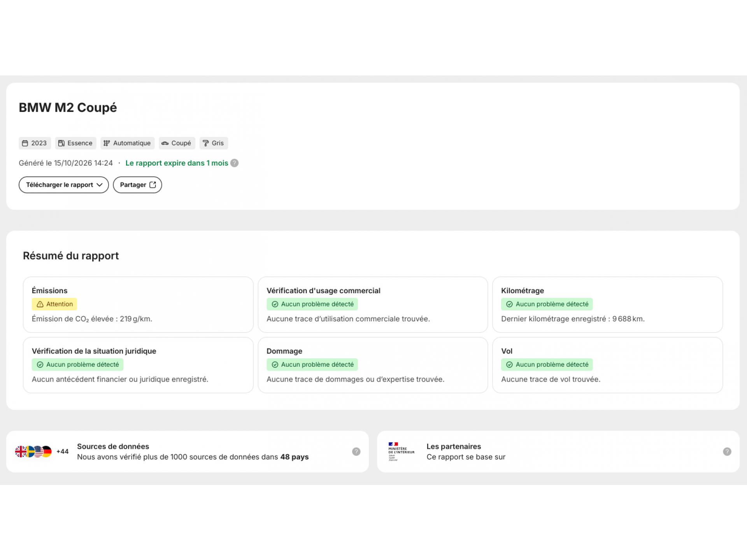The image size is (747, 560).
Task: Click the '48 pays' bold text
Action: point(295,457)
